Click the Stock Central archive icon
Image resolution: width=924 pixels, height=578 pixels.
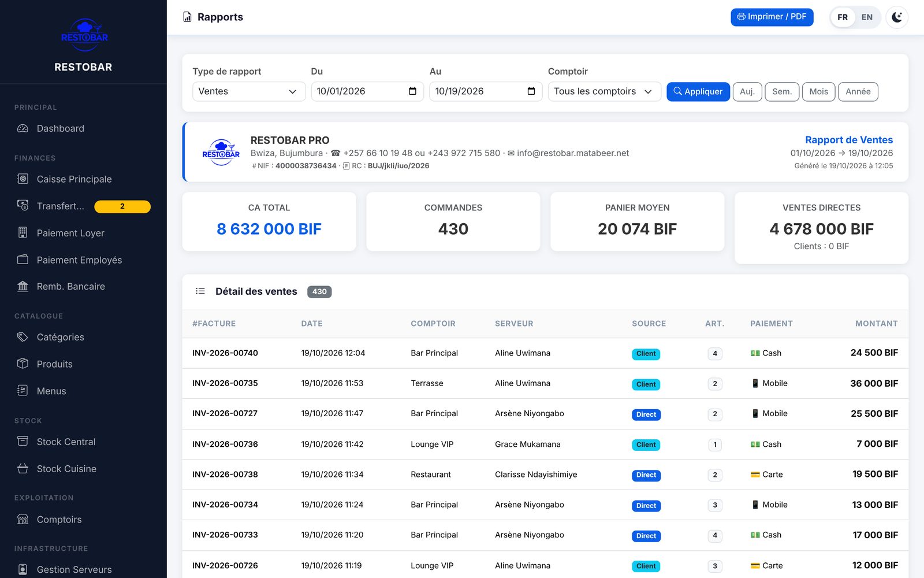click(23, 442)
